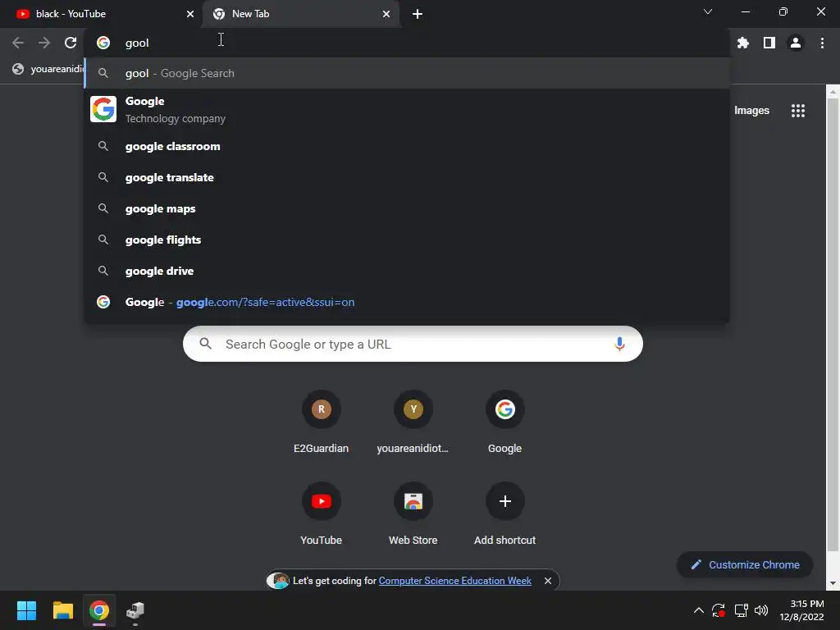840x630 pixels.
Task: Open the clock showing 3:15 PM
Action: coord(801,610)
